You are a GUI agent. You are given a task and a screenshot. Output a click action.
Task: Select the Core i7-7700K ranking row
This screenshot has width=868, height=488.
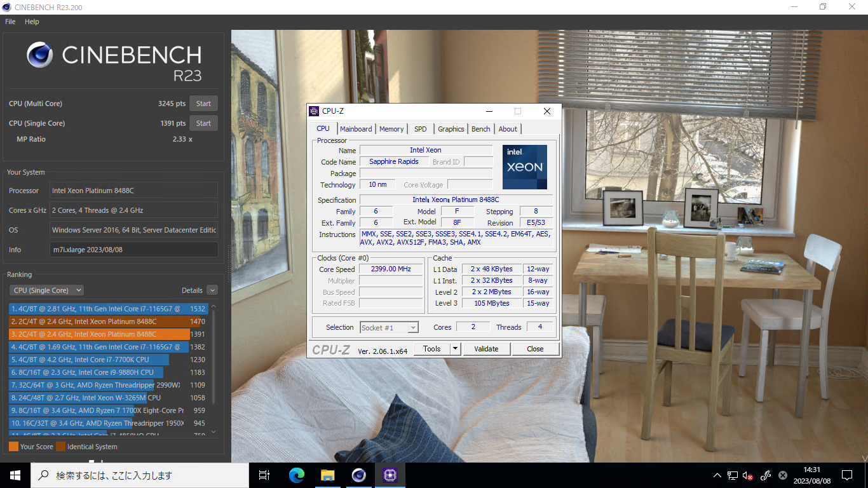(108, 360)
